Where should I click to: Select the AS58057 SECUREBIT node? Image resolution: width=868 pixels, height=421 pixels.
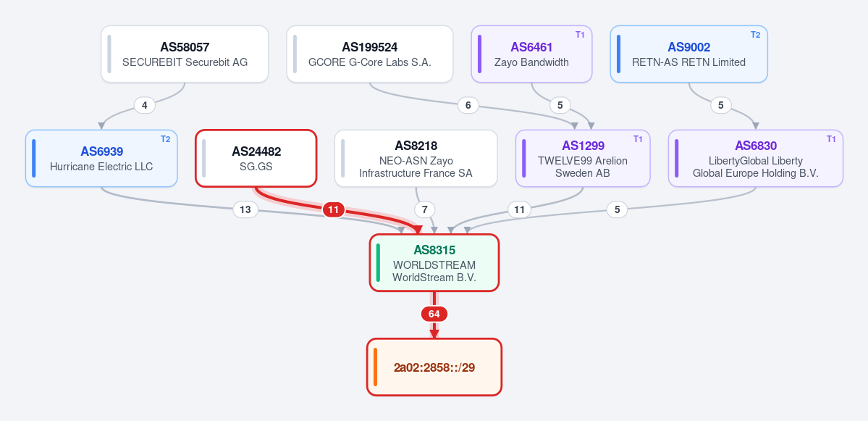(185, 54)
